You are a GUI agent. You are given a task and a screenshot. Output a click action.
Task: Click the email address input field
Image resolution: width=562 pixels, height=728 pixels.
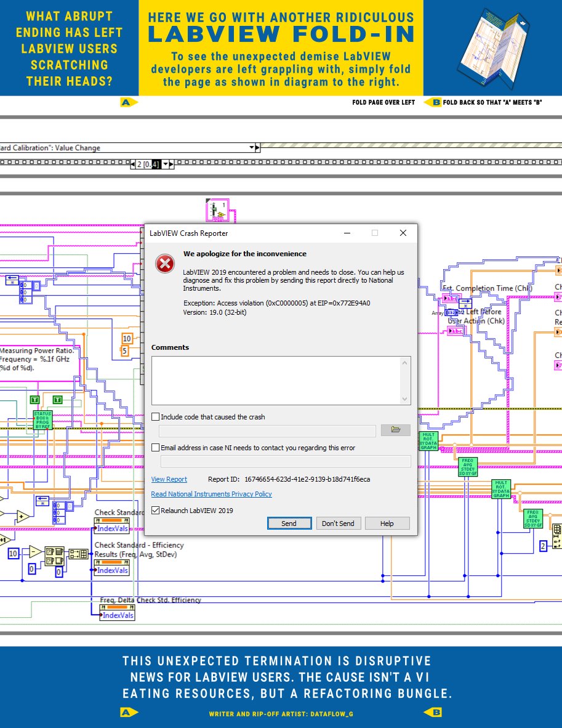[x=286, y=461]
